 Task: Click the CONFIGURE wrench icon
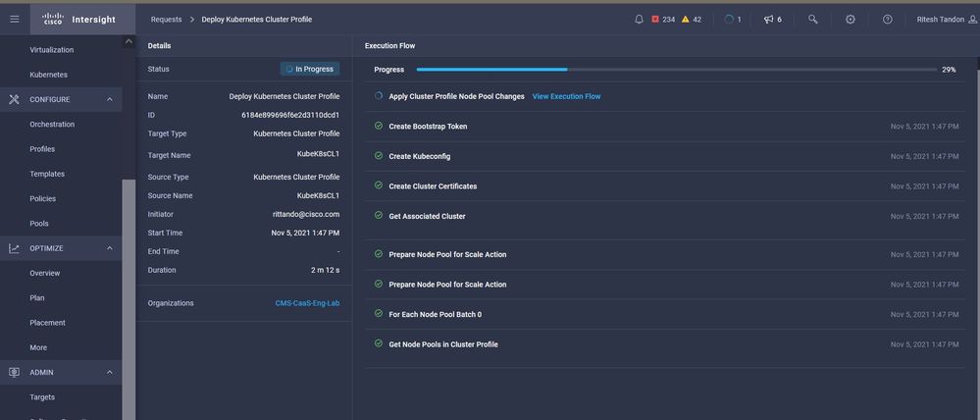click(14, 99)
